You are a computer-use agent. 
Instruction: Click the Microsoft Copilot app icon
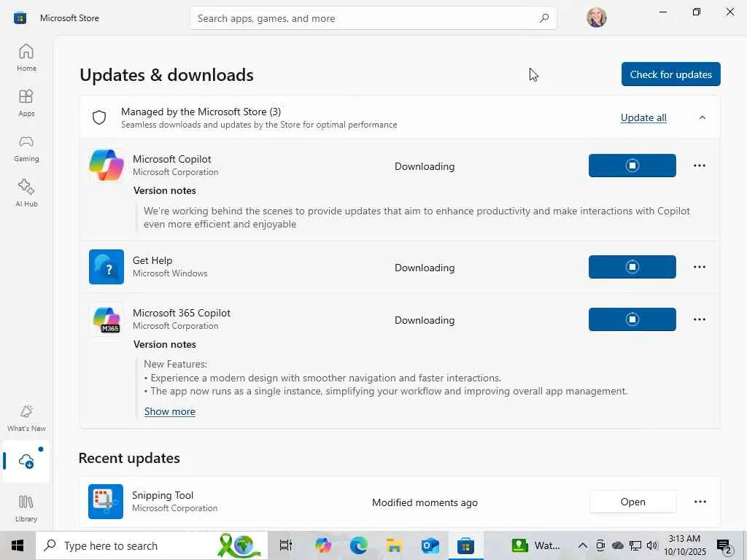coord(107,166)
